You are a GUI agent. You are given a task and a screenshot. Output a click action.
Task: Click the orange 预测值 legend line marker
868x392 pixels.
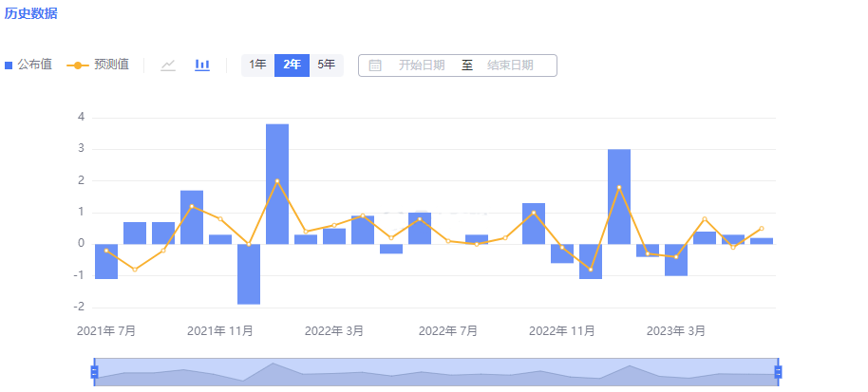coord(78,65)
